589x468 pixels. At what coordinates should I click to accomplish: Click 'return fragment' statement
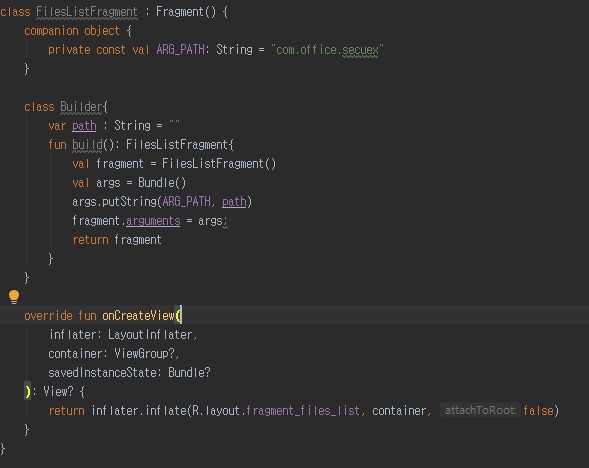tap(117, 240)
